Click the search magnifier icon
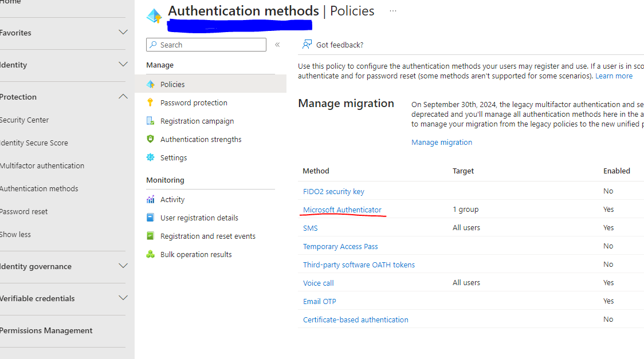644x359 pixels. pyautogui.click(x=153, y=44)
